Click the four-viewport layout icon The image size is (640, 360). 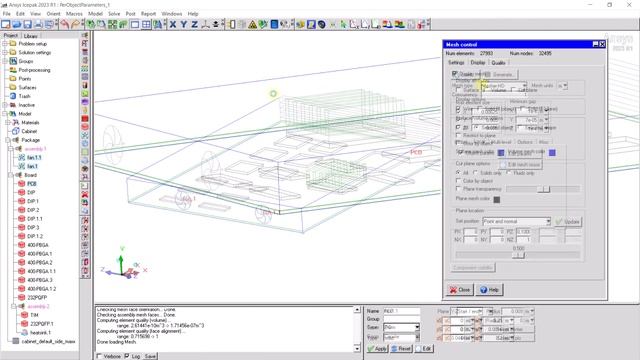point(146,24)
